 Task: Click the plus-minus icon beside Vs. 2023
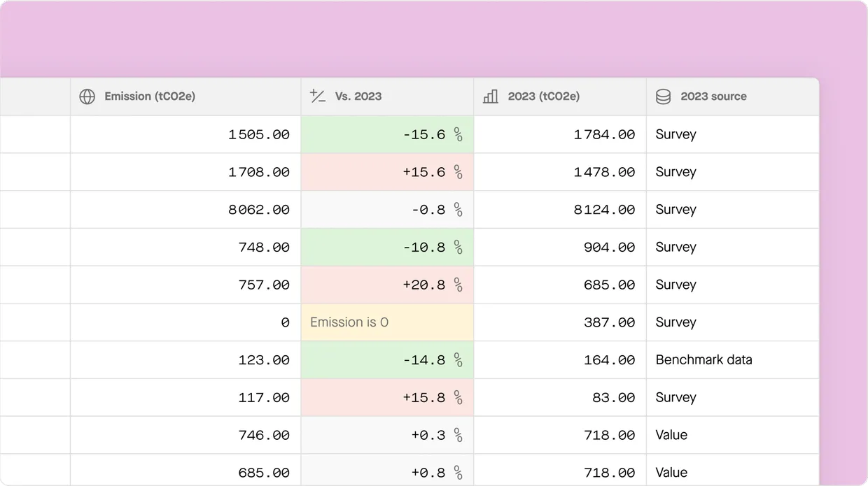coord(318,97)
